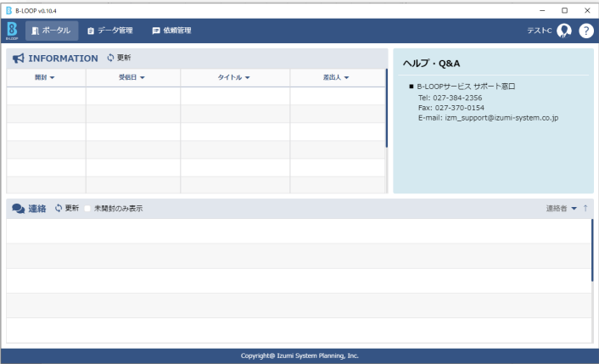Switch to the ポータル tab
Viewport: 599px width, 364px height.
click(x=51, y=31)
